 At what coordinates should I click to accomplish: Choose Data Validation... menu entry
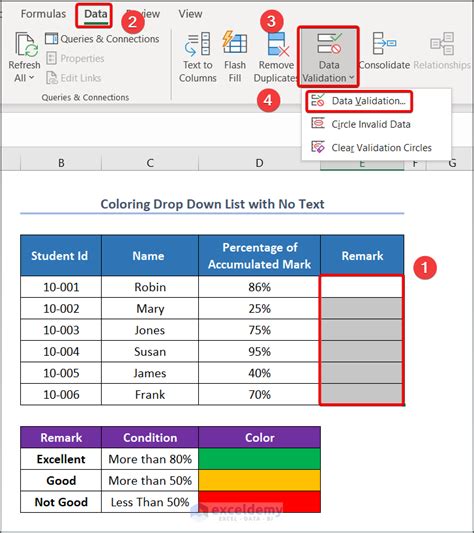click(359, 101)
